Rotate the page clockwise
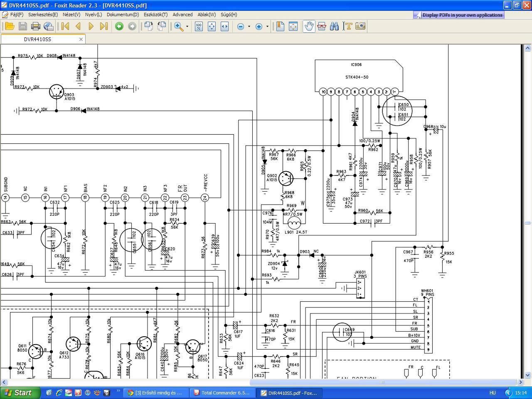532x399 pixels. (161, 26)
